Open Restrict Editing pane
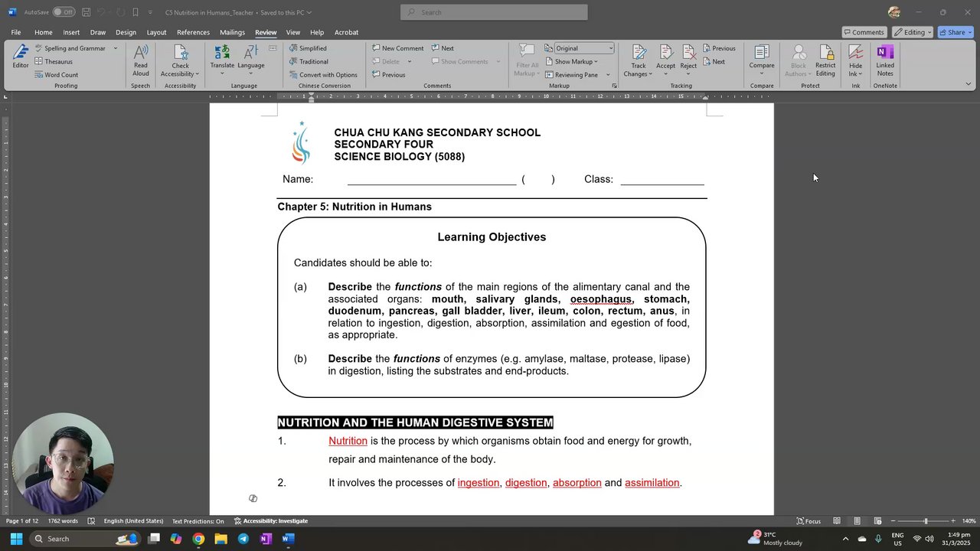This screenshot has height=551, width=980. click(x=825, y=60)
